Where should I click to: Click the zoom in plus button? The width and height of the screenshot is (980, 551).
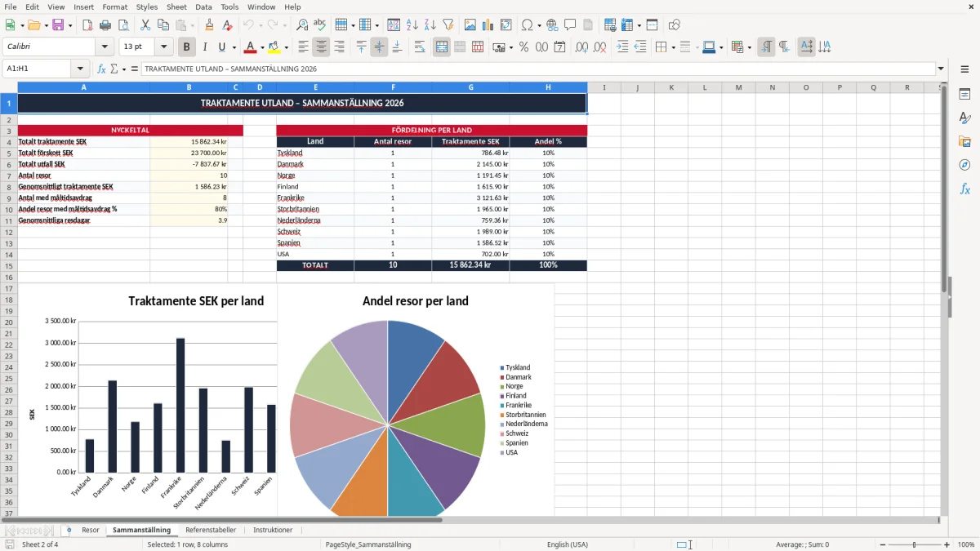point(947,544)
